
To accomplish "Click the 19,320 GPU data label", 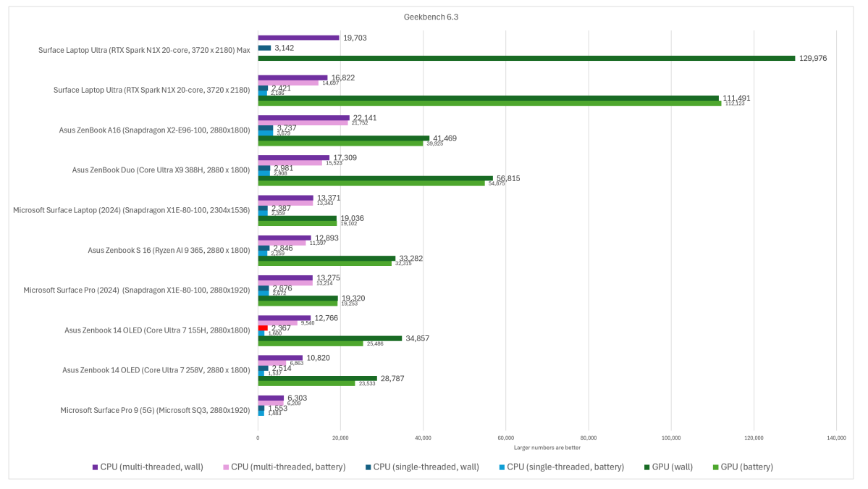I will [x=353, y=298].
